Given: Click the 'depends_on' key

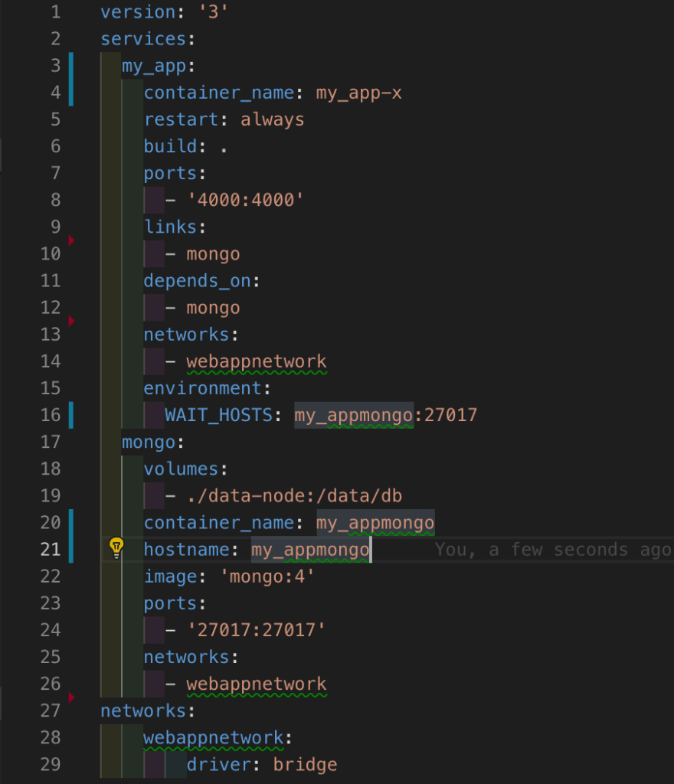Looking at the screenshot, I should pos(197,281).
